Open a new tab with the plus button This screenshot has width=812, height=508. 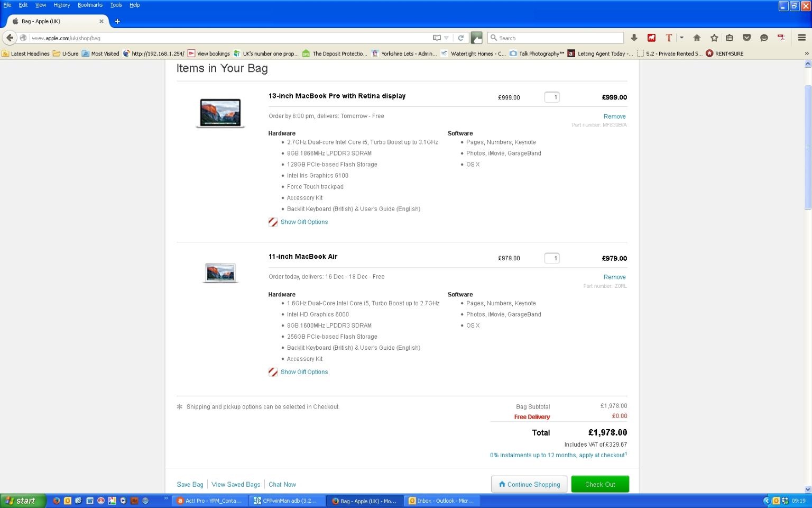(117, 21)
